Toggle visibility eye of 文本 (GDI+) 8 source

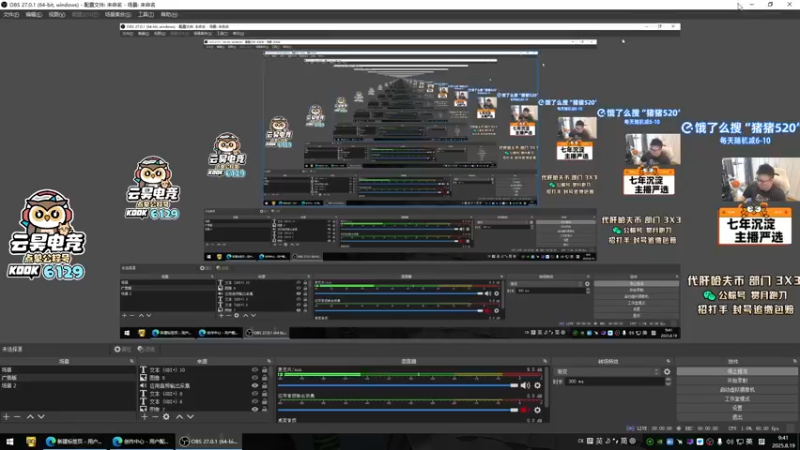coord(255,393)
